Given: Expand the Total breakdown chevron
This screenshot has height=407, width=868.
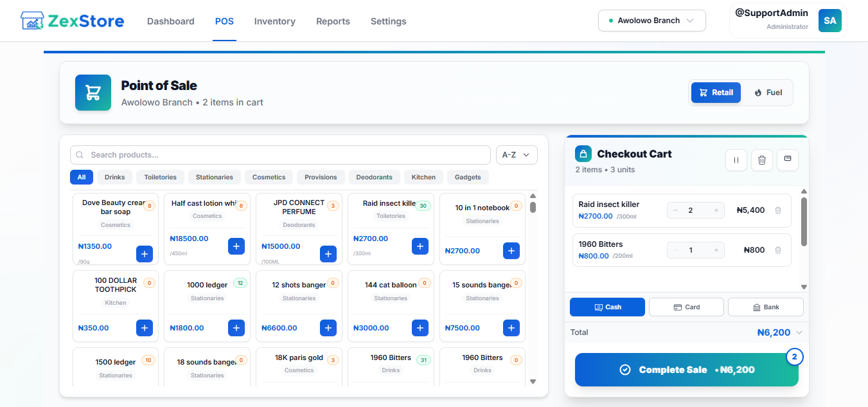Looking at the screenshot, I should (799, 332).
